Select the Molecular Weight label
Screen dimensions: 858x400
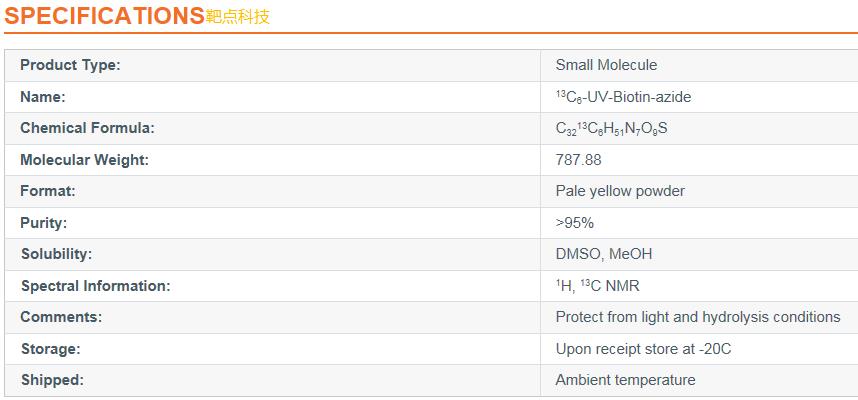[84, 160]
